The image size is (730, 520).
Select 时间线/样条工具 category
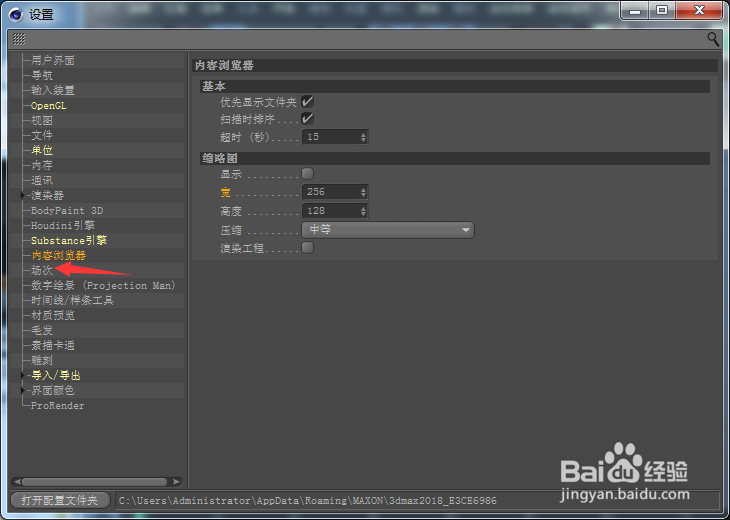[72, 300]
